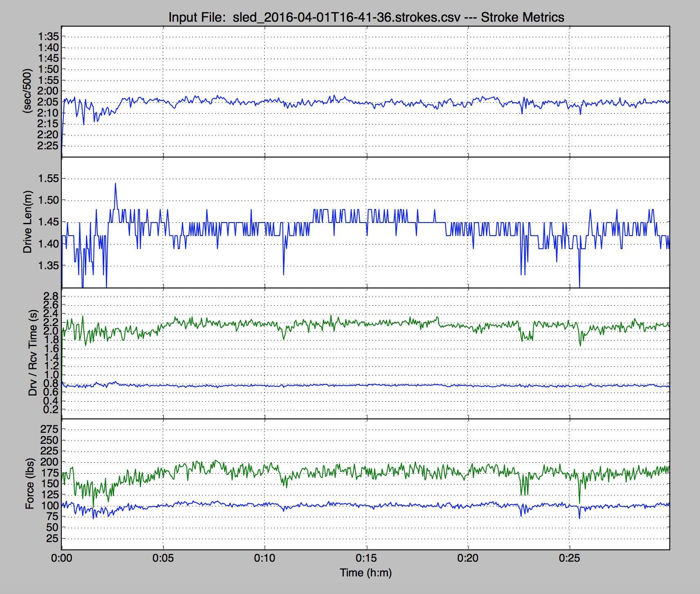Click the tallest spike in the Drive Len plot
700x594 pixels.
(x=115, y=184)
